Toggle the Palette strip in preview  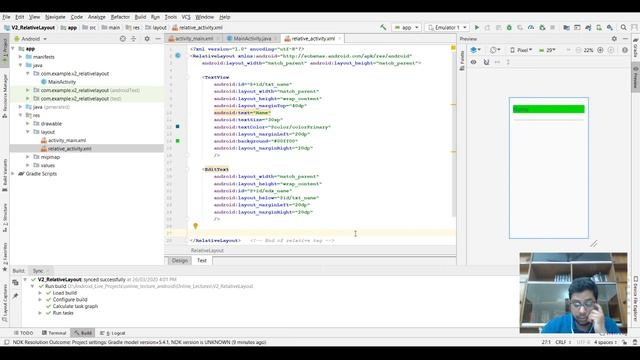[462, 60]
